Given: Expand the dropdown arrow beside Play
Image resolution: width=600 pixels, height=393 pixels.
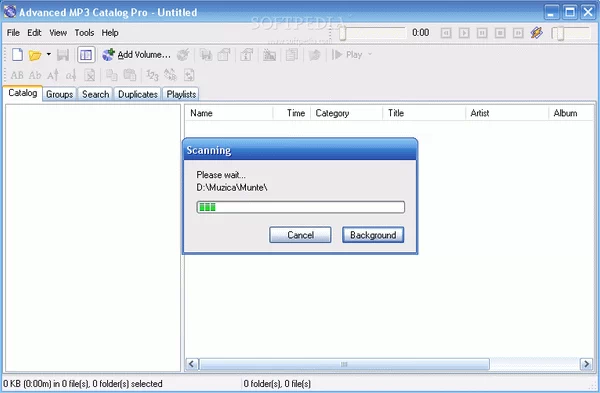Looking at the screenshot, I should pyautogui.click(x=370, y=54).
